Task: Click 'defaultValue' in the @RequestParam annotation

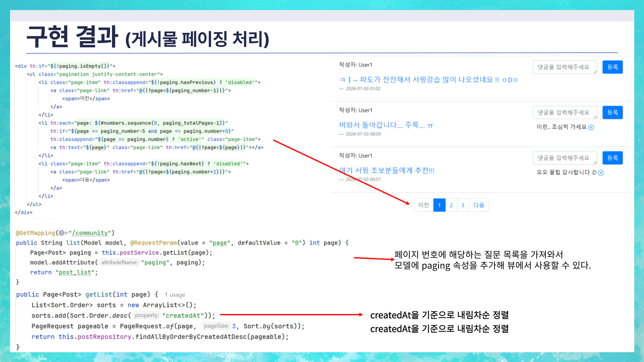Action: pyautogui.click(x=259, y=243)
